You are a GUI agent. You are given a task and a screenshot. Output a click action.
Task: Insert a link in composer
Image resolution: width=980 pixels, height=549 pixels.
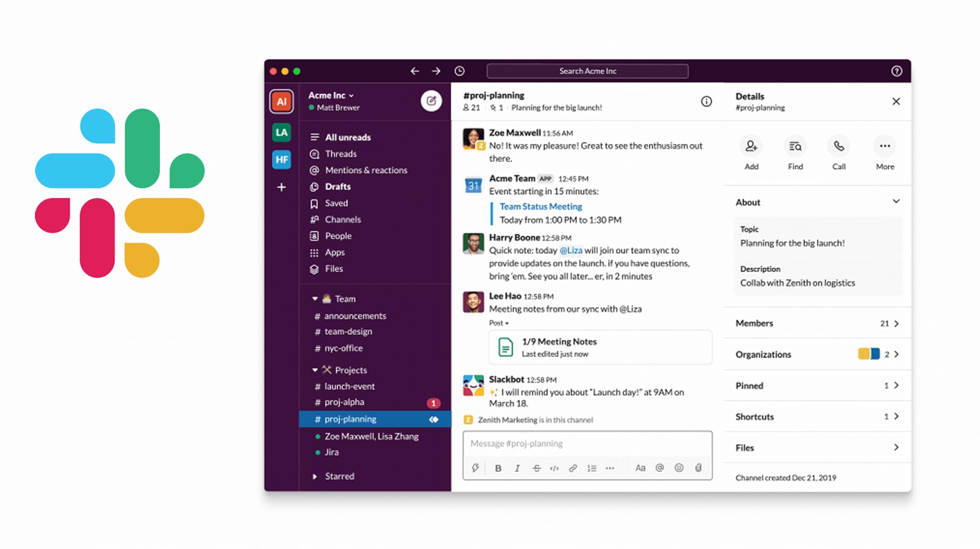tap(573, 468)
